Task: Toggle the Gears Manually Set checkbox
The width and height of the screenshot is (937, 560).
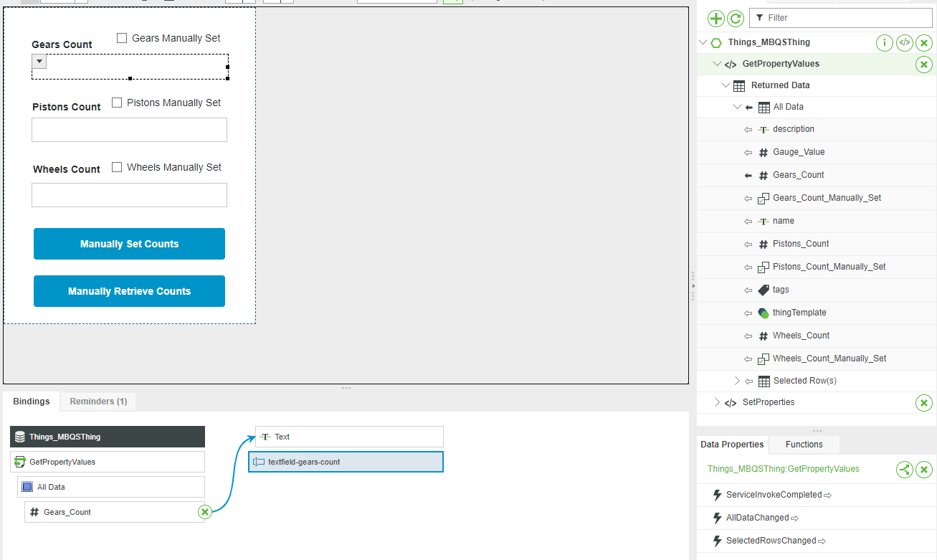Action: (x=121, y=37)
